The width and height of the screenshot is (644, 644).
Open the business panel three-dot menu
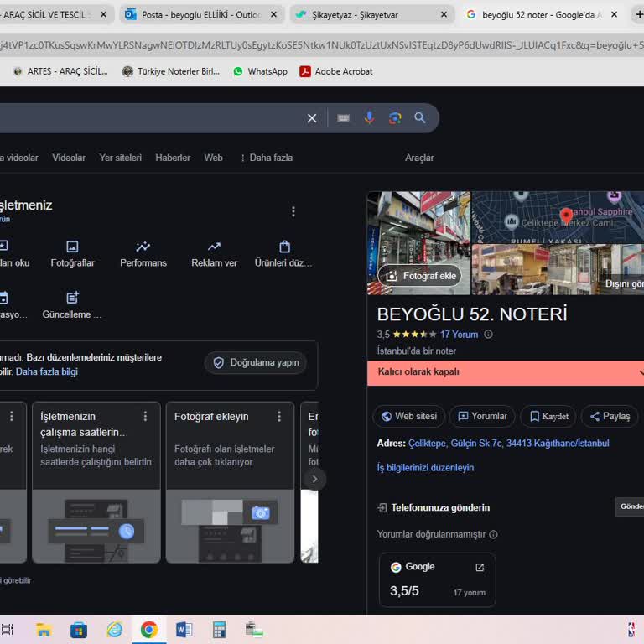pos(293,211)
